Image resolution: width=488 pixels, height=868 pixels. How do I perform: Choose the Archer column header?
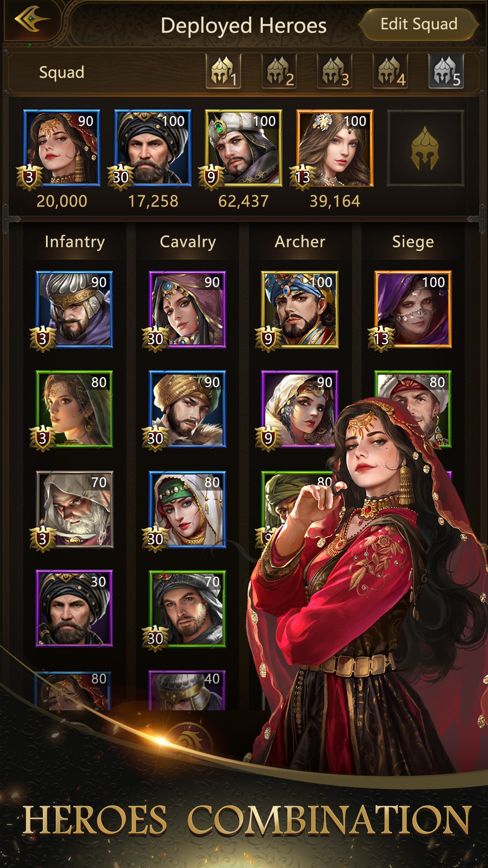pos(300,242)
